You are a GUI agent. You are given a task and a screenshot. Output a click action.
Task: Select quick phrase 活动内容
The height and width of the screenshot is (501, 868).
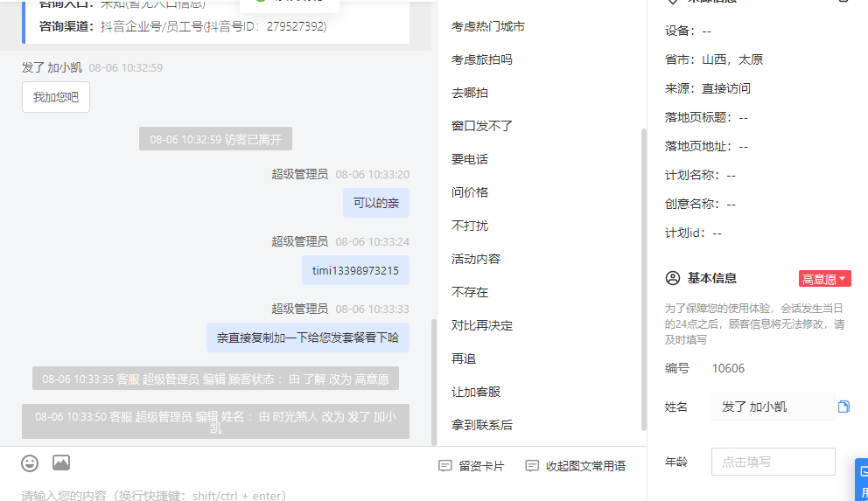pos(475,259)
